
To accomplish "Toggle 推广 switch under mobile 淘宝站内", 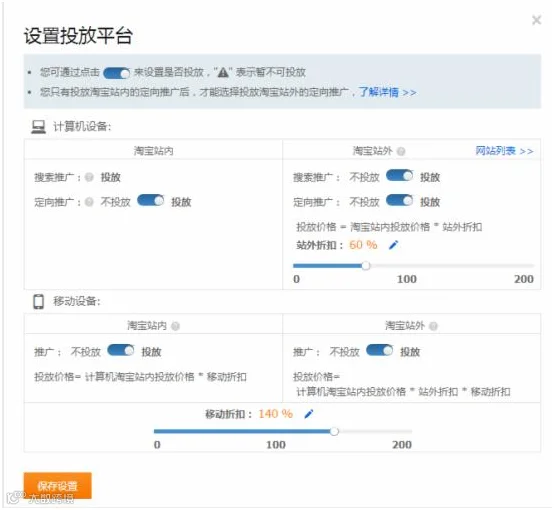I will coord(121,350).
